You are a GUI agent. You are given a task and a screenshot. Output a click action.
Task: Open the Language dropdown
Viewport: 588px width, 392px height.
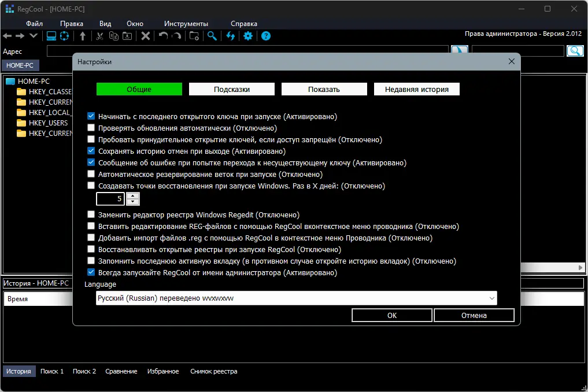coord(296,298)
